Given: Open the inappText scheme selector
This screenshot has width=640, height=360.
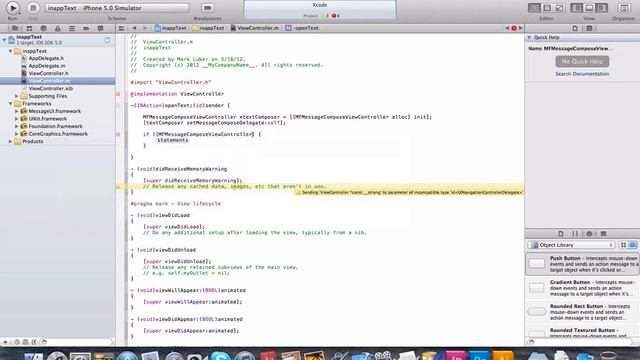Looking at the screenshot, I should (x=118, y=8).
